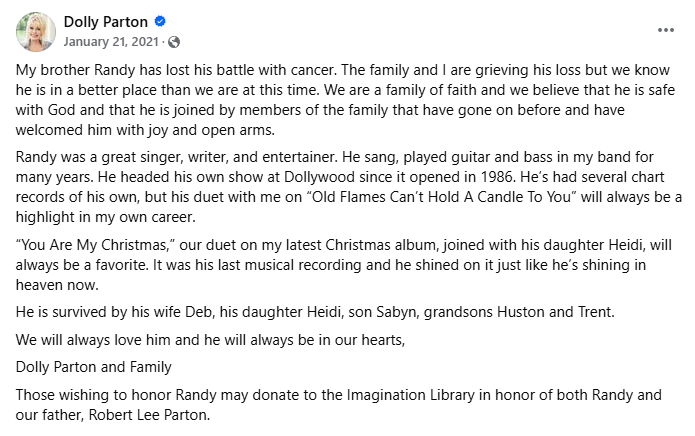Click the blue verified badge
Viewport: 695px width, 436px height.
pyautogui.click(x=160, y=21)
